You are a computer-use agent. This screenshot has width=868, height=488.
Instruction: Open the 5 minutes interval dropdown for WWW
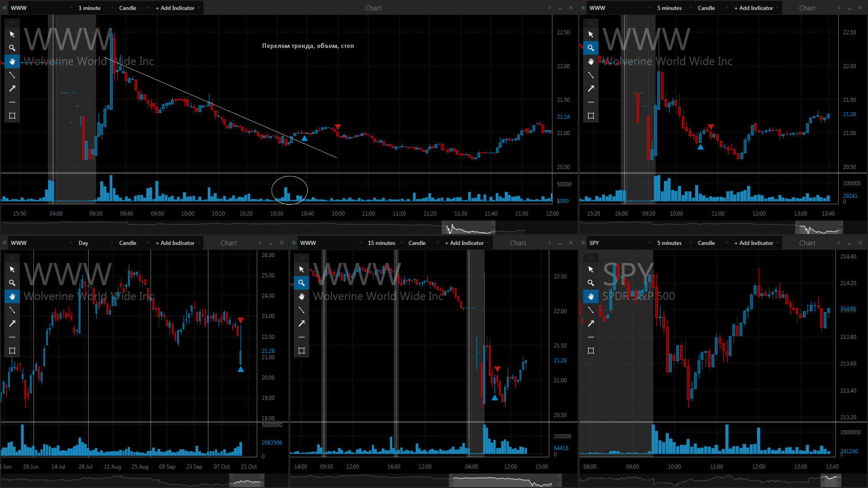pyautogui.click(x=674, y=8)
